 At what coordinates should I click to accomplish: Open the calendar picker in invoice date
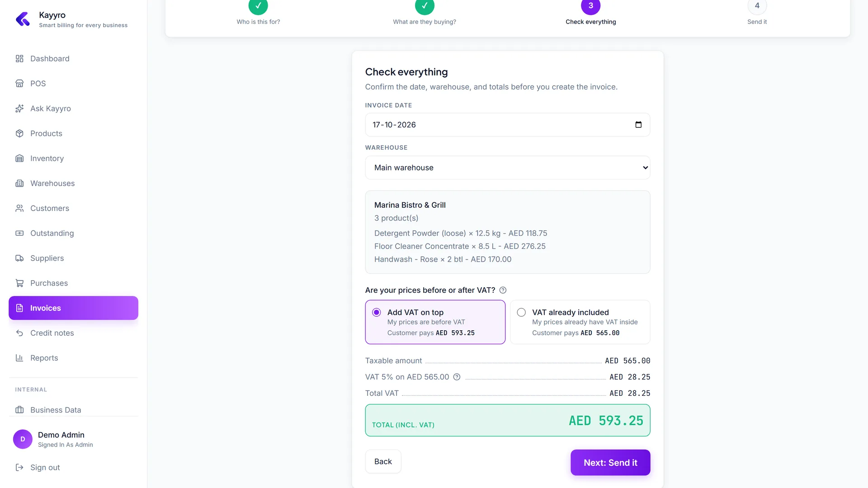[638, 125]
